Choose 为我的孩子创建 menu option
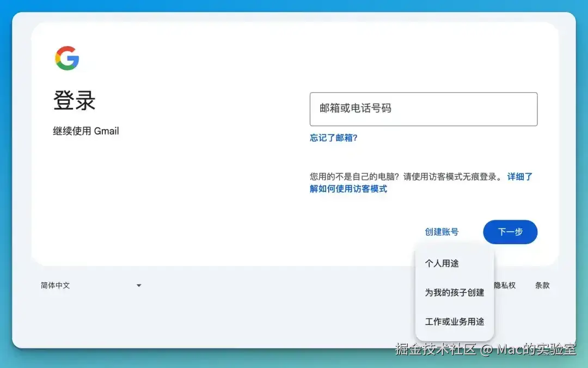The width and height of the screenshot is (588, 368). point(455,292)
